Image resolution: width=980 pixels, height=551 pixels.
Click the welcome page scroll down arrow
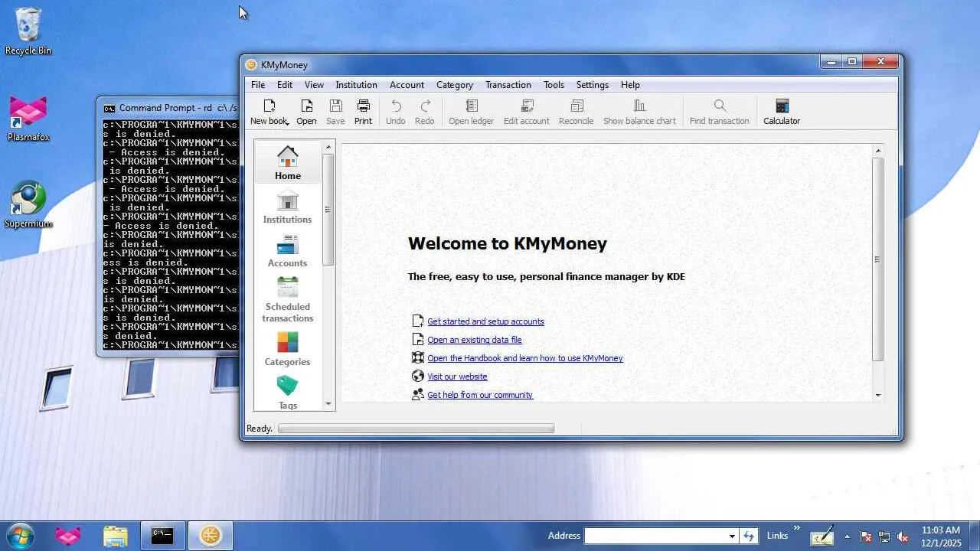[x=878, y=396]
